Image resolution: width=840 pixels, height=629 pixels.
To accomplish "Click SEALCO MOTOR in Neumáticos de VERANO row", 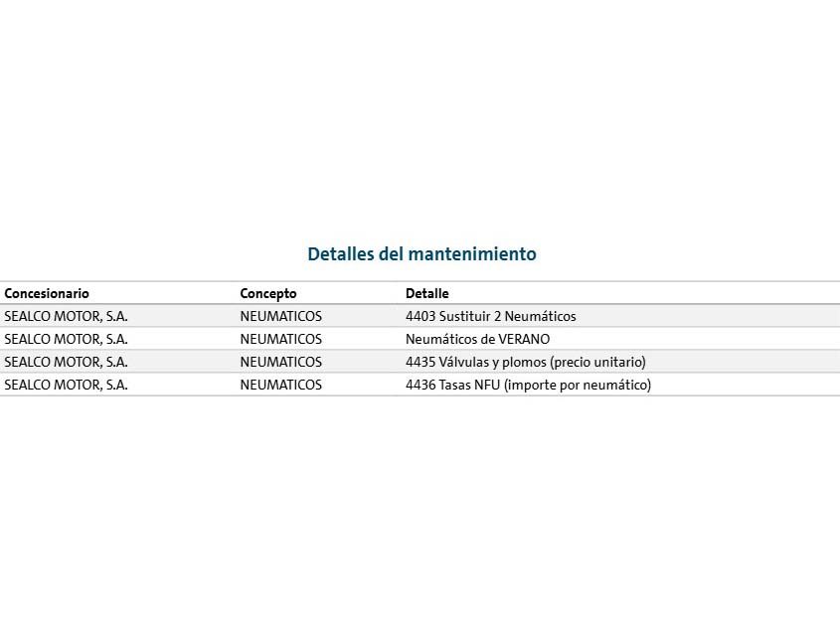I will (x=66, y=340).
